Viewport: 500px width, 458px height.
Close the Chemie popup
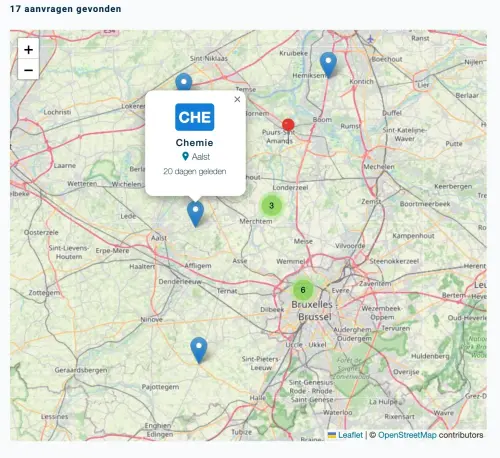(x=237, y=99)
